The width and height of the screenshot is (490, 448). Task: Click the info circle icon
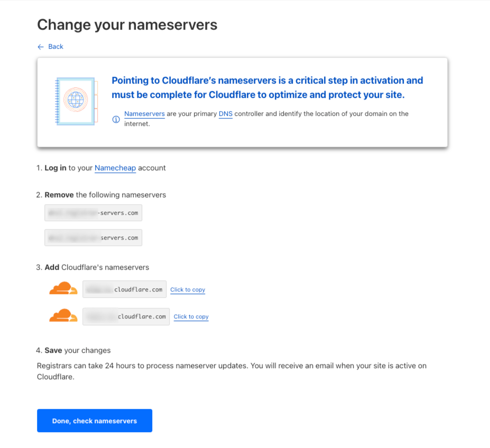(116, 120)
